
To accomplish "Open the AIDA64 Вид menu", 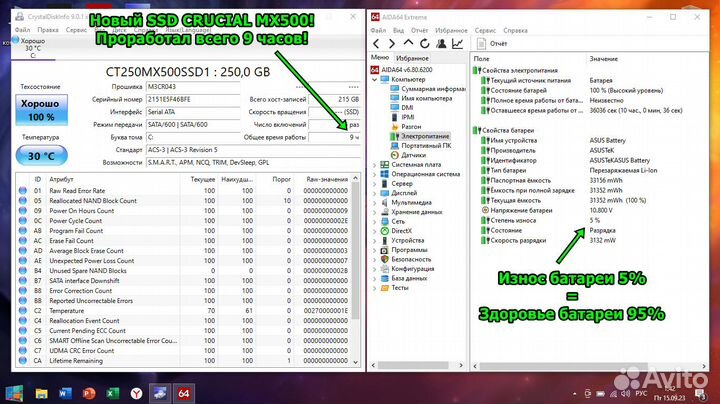I will [x=398, y=30].
